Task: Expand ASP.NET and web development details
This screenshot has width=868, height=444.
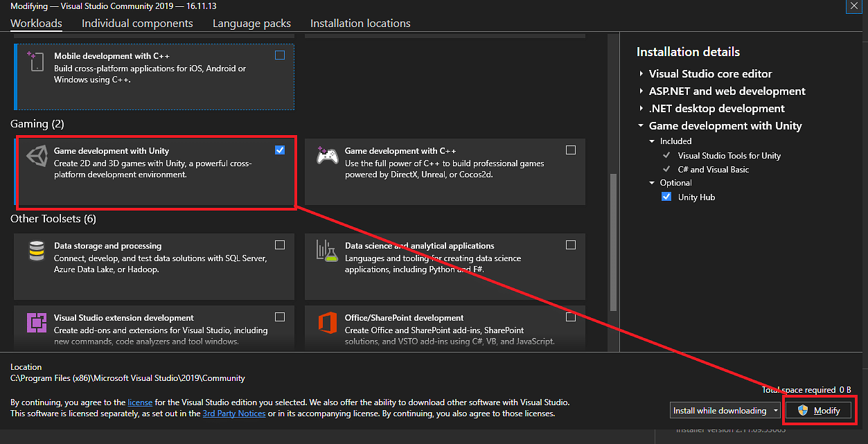Action: pyautogui.click(x=641, y=91)
